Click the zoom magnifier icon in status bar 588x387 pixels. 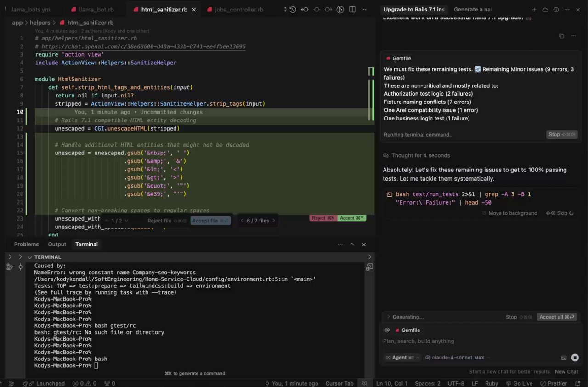tap(365, 383)
